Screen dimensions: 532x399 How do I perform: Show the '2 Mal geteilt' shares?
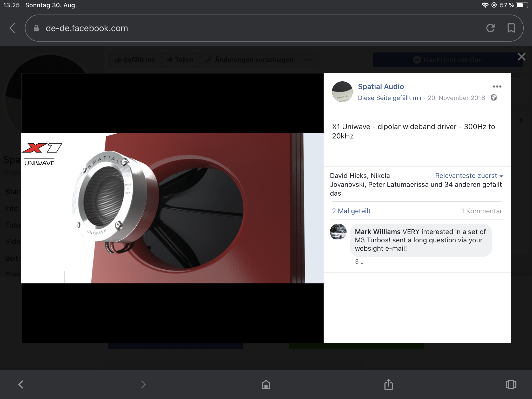point(351,211)
